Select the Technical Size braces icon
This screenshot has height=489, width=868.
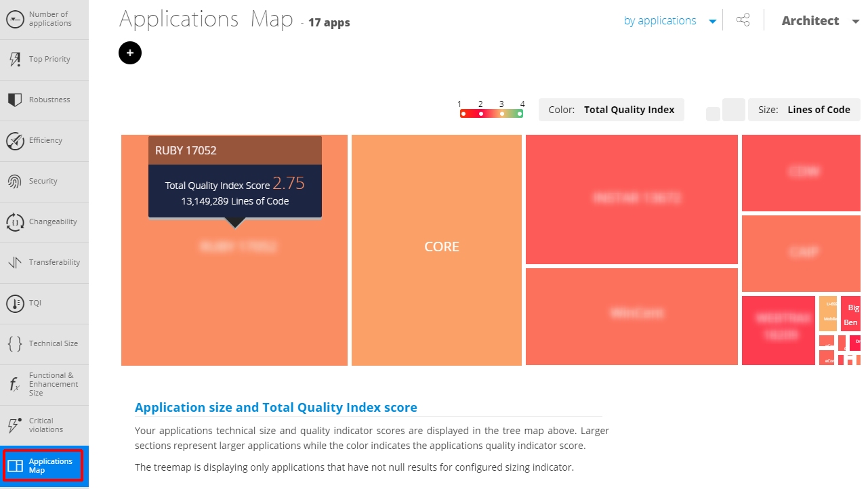coord(15,344)
